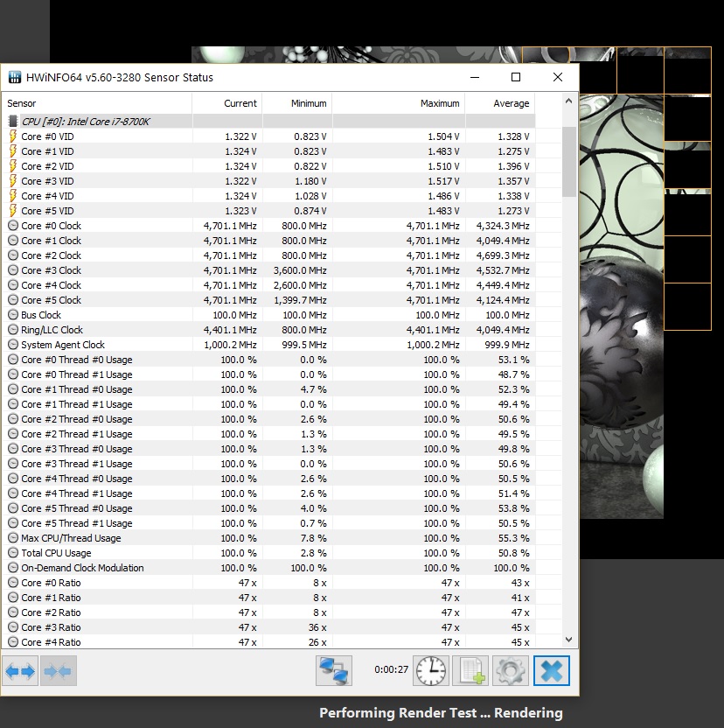The image size is (724, 728).
Task: Click the 1.504 V maximum value for Core #0 VID
Action: click(x=443, y=136)
